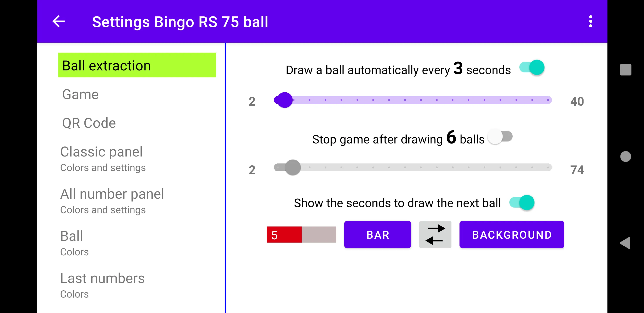The width and height of the screenshot is (644, 313).
Task: Select the QR Code menu item
Action: 89,123
